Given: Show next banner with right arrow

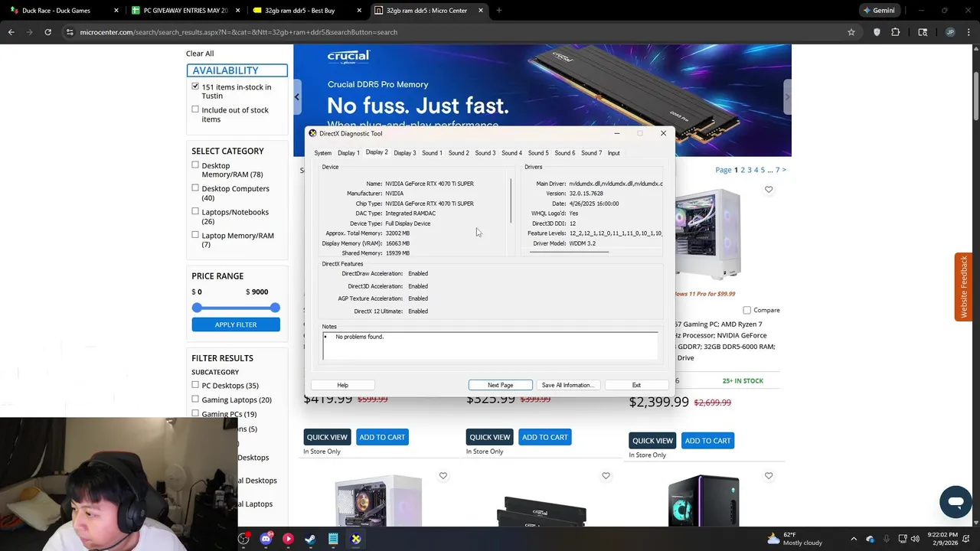Looking at the screenshot, I should pos(787,96).
